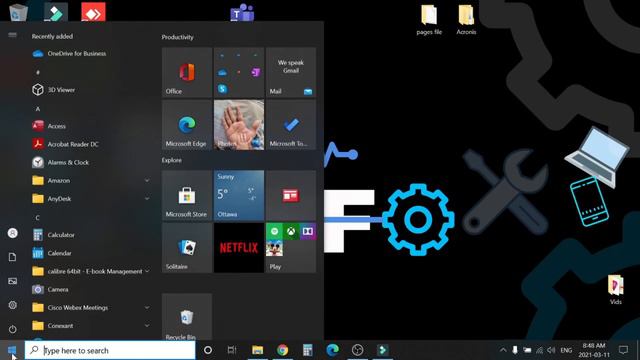Open File Explorer from the taskbar

click(258, 350)
